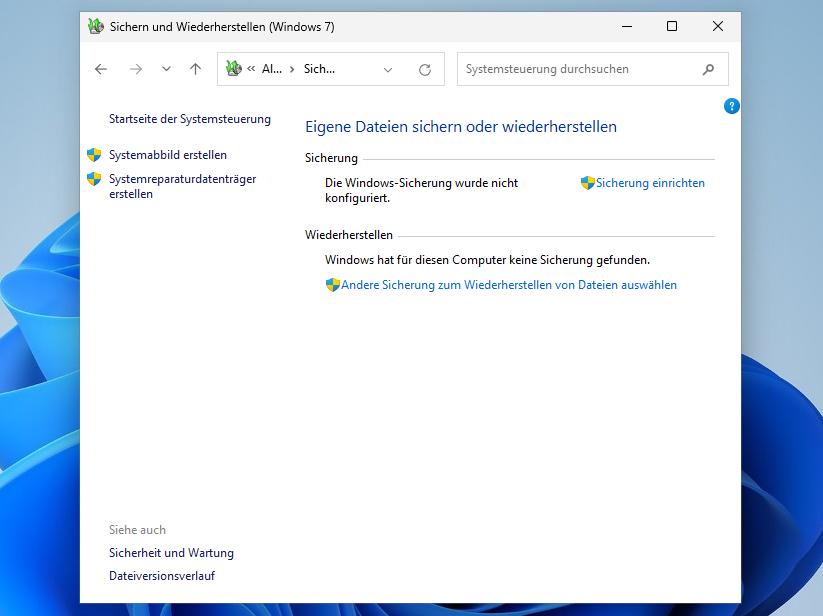Refresh the address bar view
Viewport: 823px width, 616px height.
(425, 70)
